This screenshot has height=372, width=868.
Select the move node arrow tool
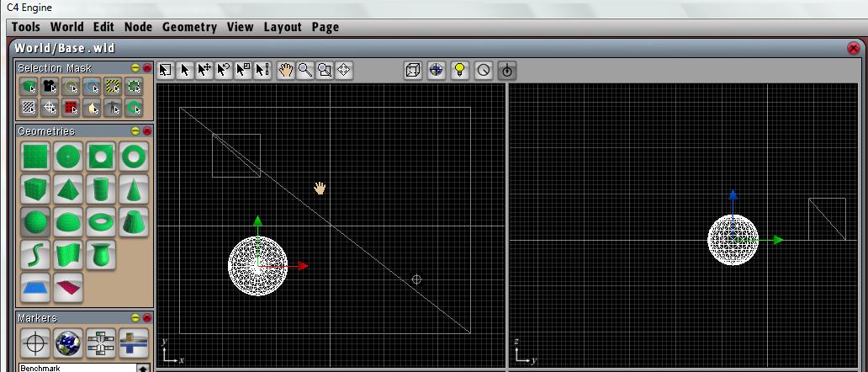click(204, 71)
